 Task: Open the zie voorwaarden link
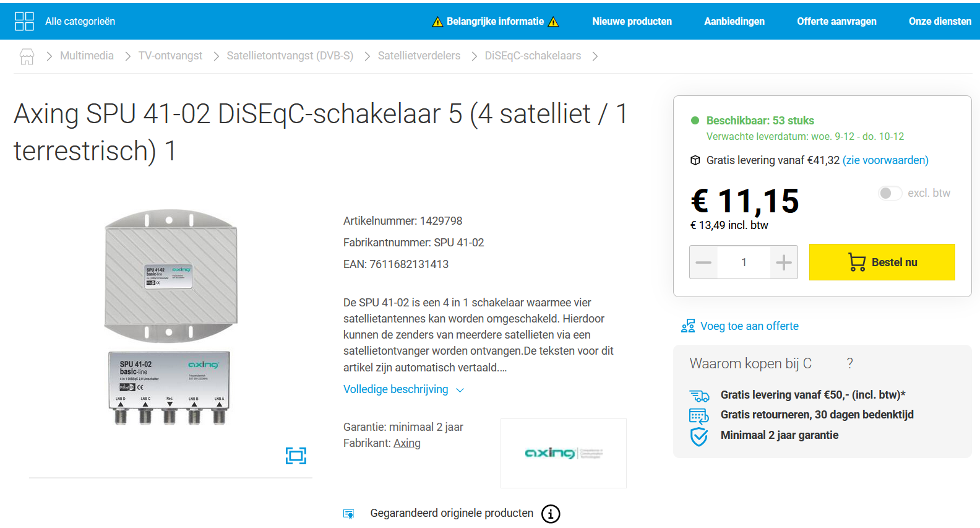[x=885, y=160]
